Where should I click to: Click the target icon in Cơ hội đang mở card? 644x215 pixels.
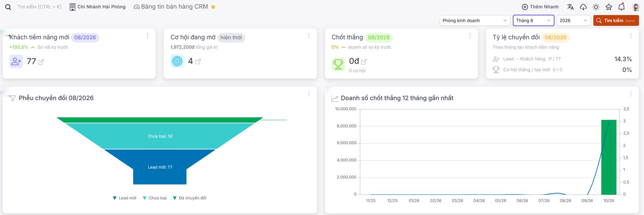pos(177,61)
